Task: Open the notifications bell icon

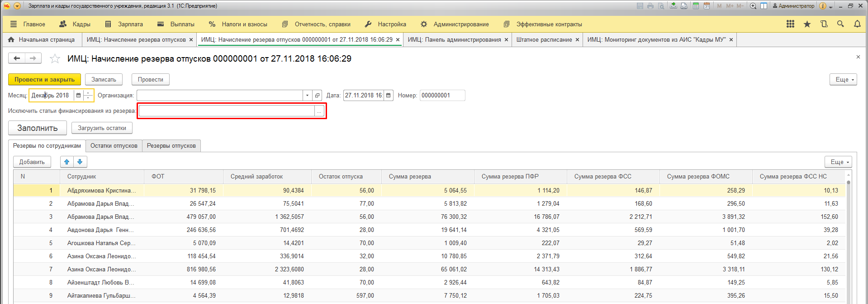Action: 857,24
